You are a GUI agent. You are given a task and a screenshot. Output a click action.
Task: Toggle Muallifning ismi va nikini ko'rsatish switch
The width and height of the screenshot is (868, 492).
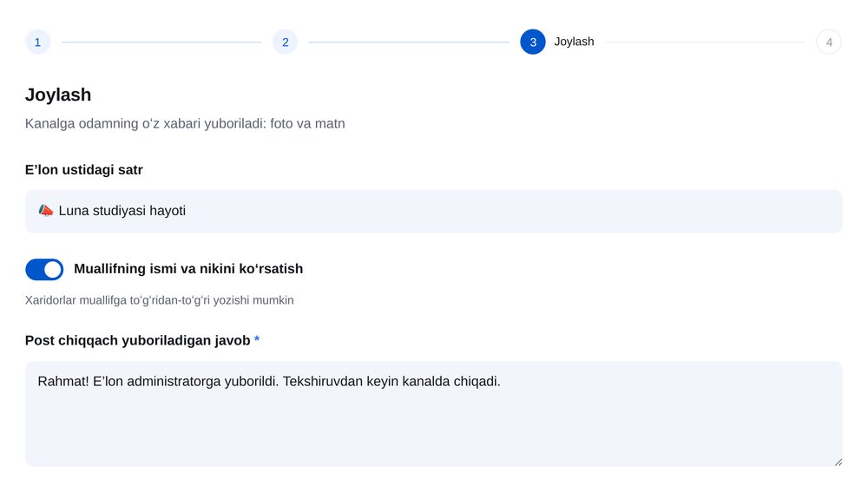tap(44, 270)
